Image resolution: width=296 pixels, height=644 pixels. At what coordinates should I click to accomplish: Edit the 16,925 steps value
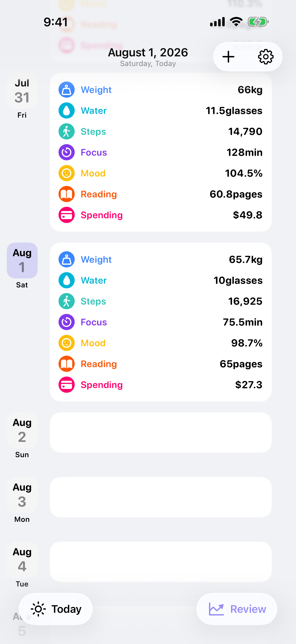click(x=245, y=301)
